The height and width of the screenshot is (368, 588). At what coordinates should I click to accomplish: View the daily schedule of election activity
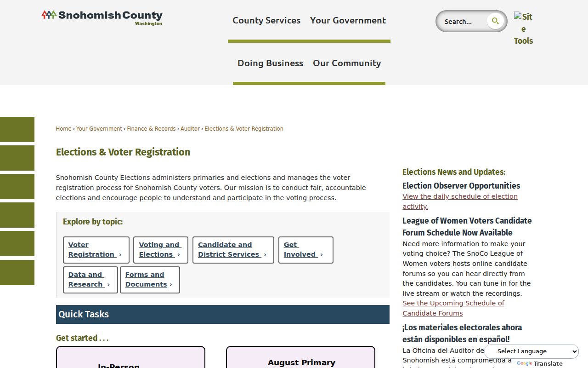click(x=460, y=201)
